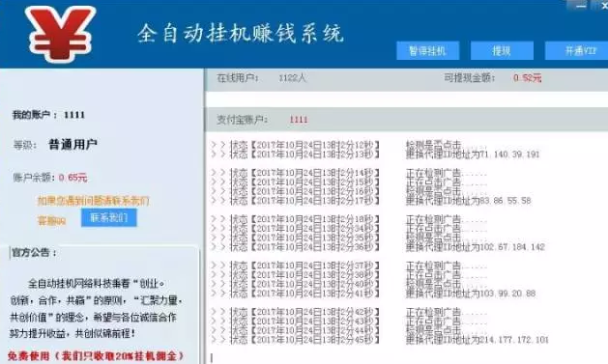This screenshot has height=364, width=608.
Task: Click the 可提现金额 label
Action: tap(470, 78)
